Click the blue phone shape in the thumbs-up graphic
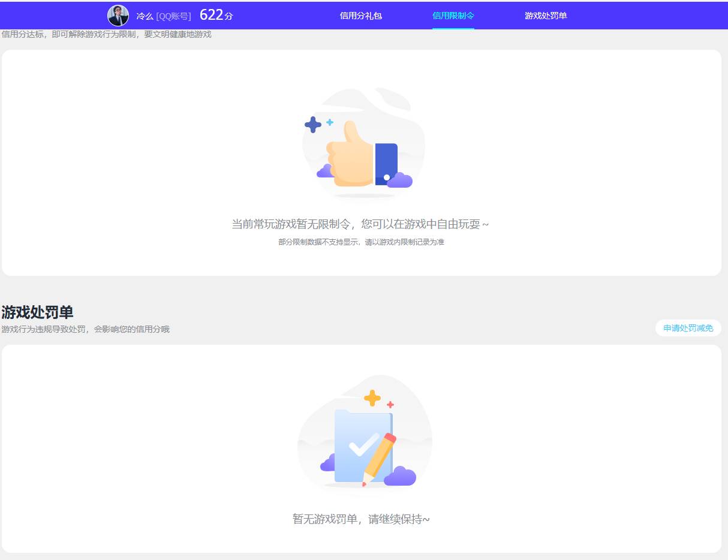Image resolution: width=728 pixels, height=560 pixels. pos(387,159)
